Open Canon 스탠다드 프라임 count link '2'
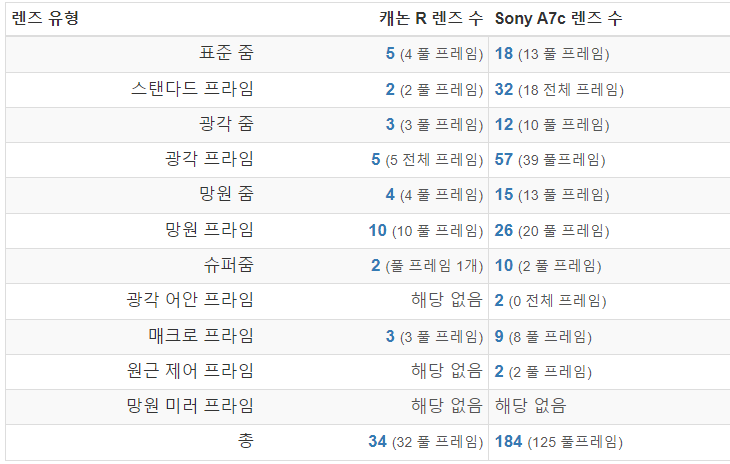The image size is (730, 464). point(390,89)
